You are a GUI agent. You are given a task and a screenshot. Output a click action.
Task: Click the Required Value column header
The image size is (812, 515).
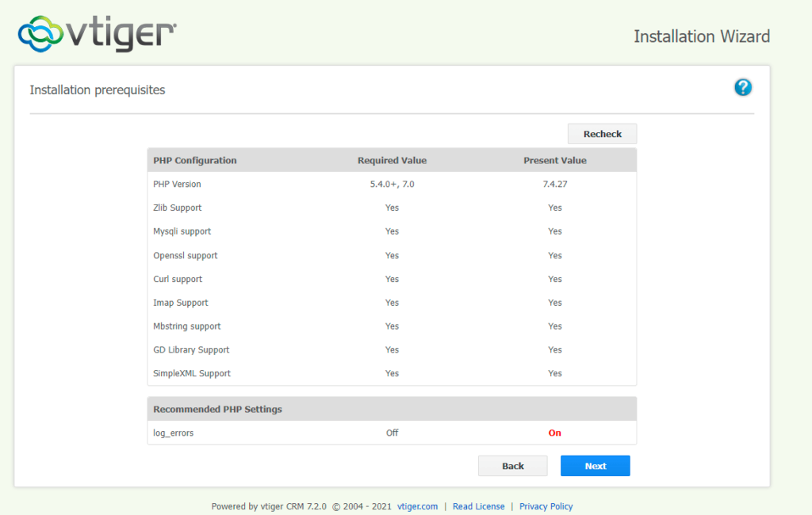tap(392, 161)
